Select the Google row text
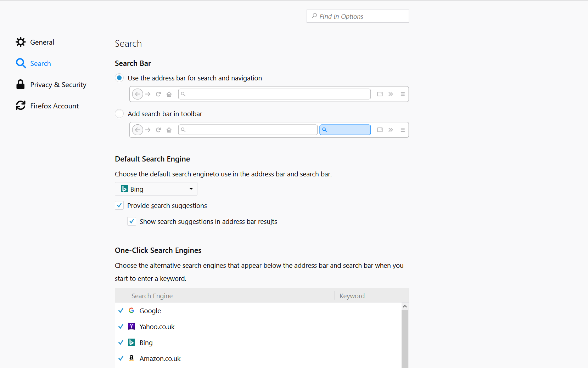 [x=150, y=311]
